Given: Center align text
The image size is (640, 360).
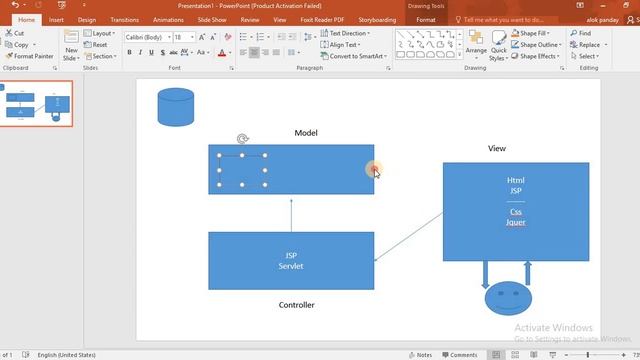Looking at the screenshot, I should pos(254,52).
